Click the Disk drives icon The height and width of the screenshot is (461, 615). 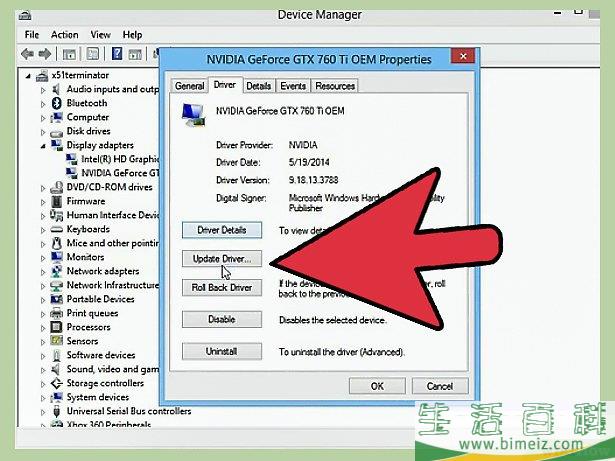pyautogui.click(x=56, y=132)
